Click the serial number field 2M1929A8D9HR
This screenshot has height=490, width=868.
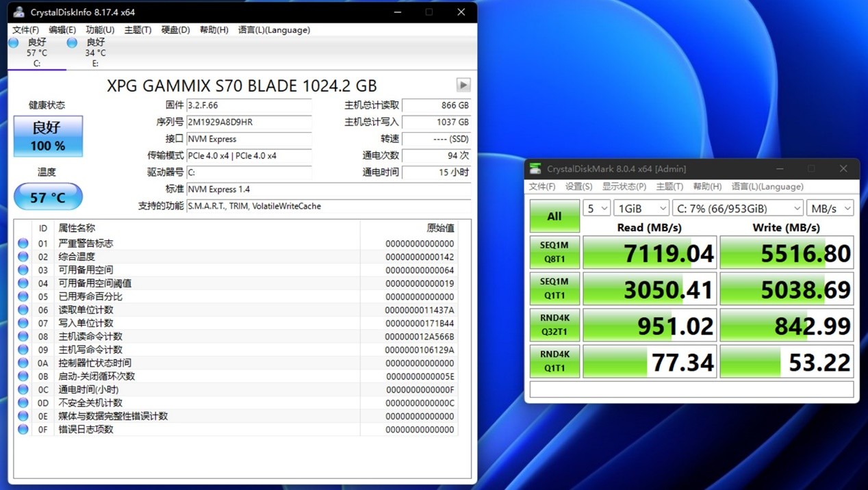pyautogui.click(x=249, y=122)
